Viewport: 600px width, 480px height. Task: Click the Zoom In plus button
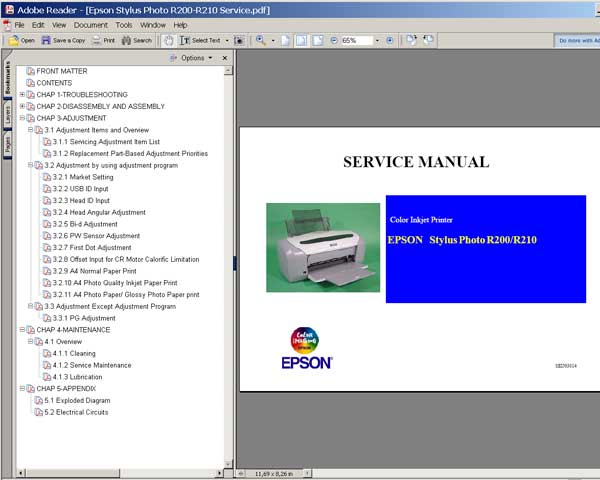[390, 40]
